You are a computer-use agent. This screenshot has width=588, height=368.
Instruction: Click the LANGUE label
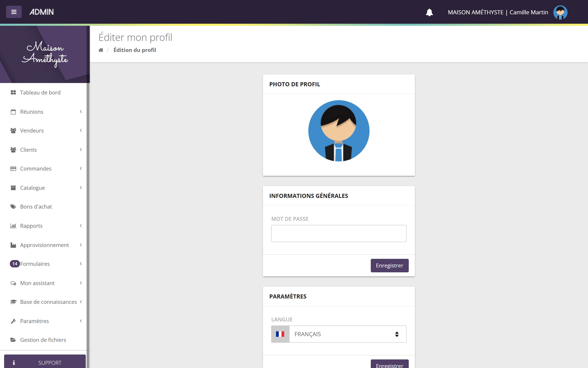pos(282,320)
